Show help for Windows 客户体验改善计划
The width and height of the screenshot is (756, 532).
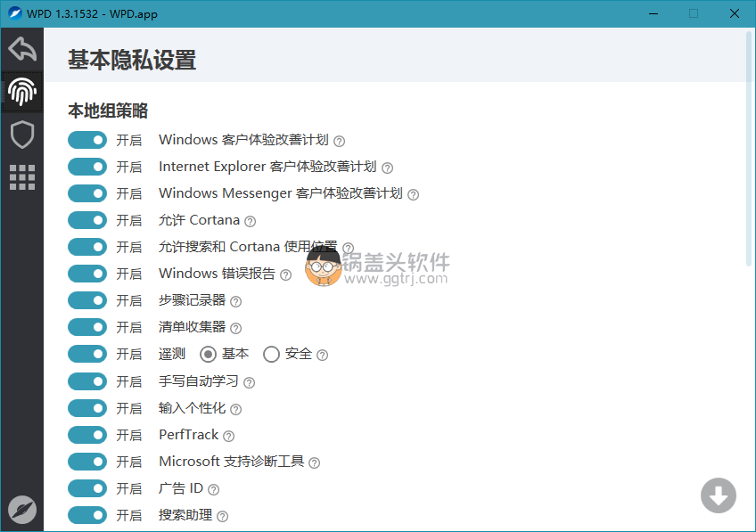340,141
